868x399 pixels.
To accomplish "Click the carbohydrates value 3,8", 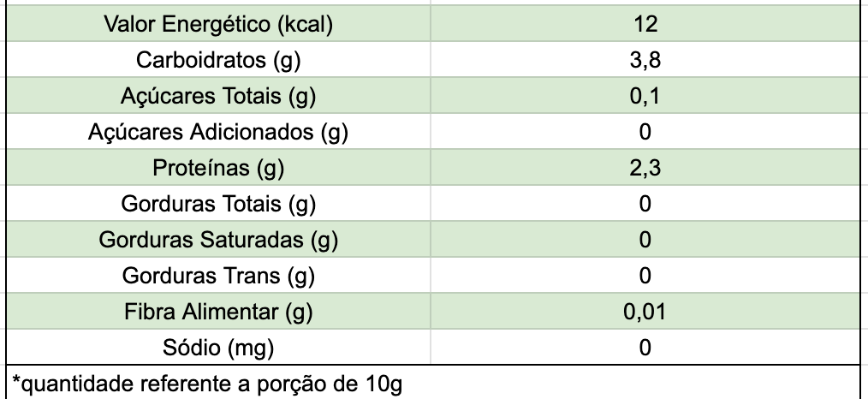I will pyautogui.click(x=645, y=61).
